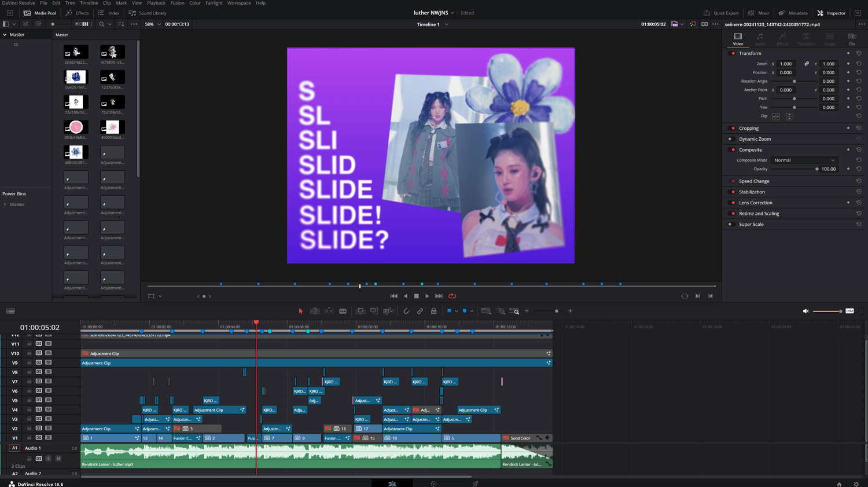Click the Insert Clip timeline icon
The height and width of the screenshot is (487, 868).
[361, 311]
